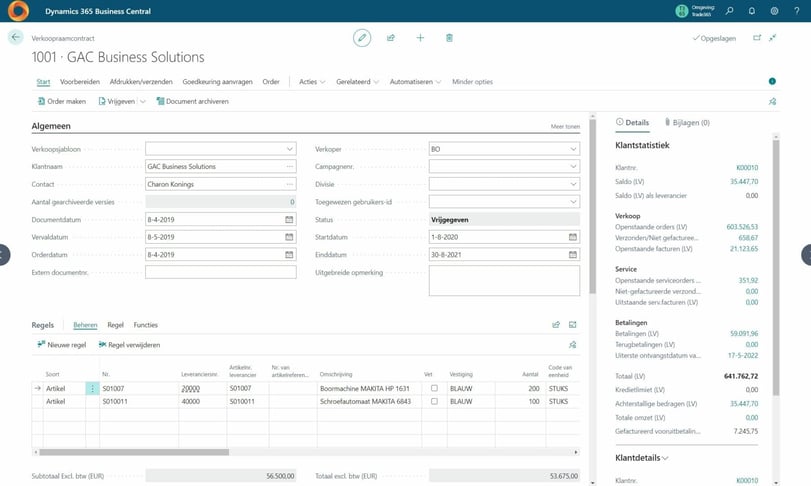Click the blue info circle icon
This screenshot has height=486, width=811.
coord(772,81)
